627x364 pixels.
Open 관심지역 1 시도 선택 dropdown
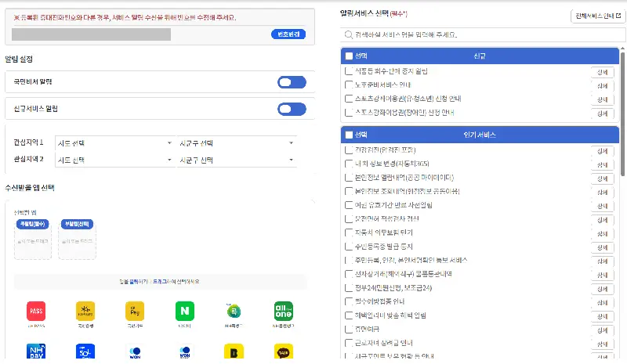pos(114,143)
